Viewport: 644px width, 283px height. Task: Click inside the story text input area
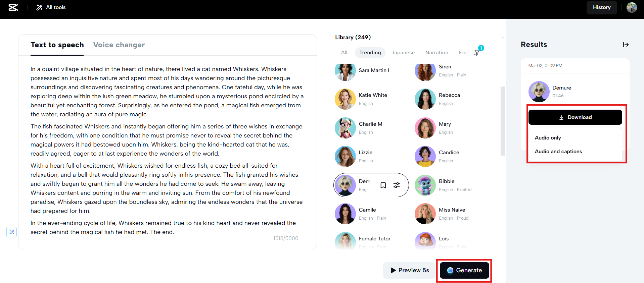(x=167, y=150)
